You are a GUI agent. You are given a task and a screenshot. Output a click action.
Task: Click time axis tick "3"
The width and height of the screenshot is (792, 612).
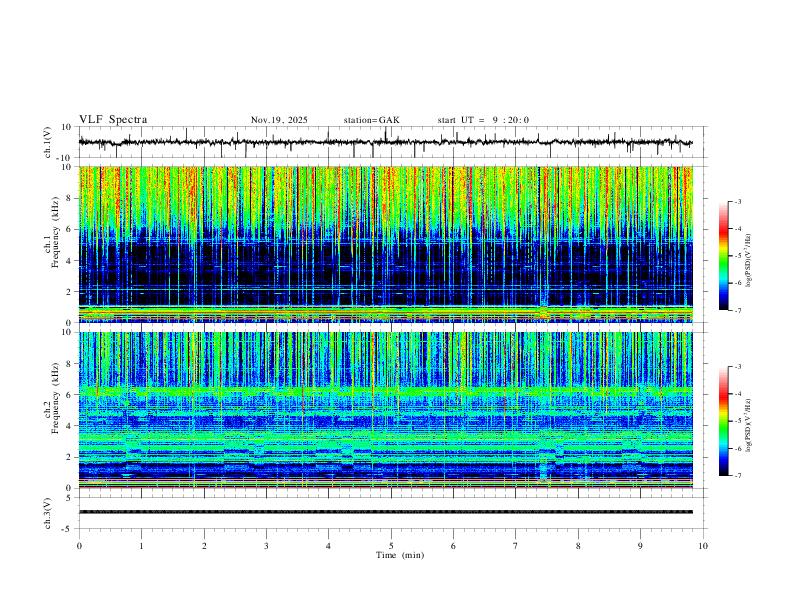tap(266, 546)
